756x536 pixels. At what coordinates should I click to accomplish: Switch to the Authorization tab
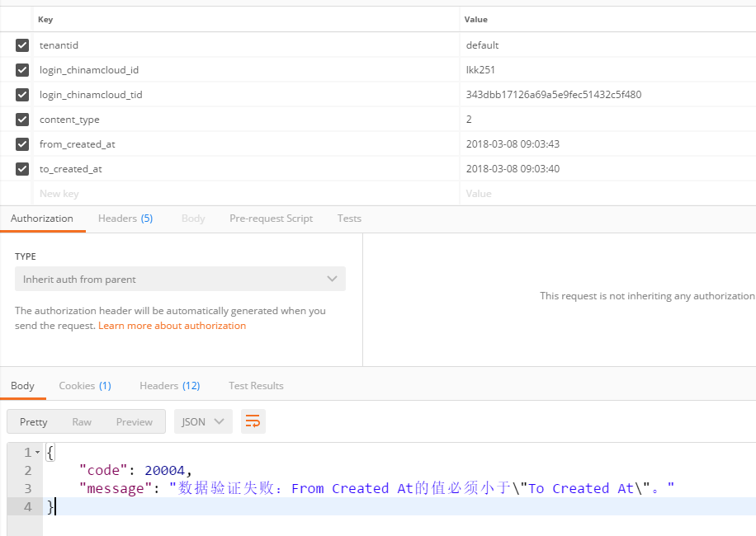click(42, 219)
